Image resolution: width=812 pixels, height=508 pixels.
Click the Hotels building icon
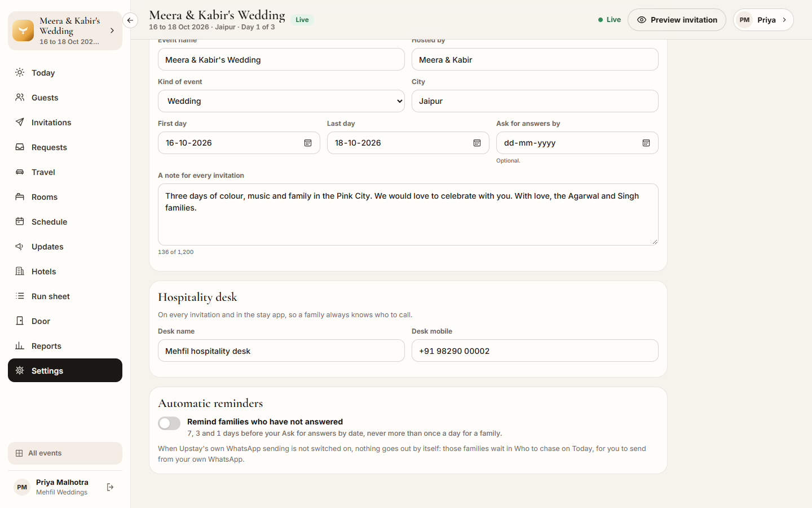point(20,271)
